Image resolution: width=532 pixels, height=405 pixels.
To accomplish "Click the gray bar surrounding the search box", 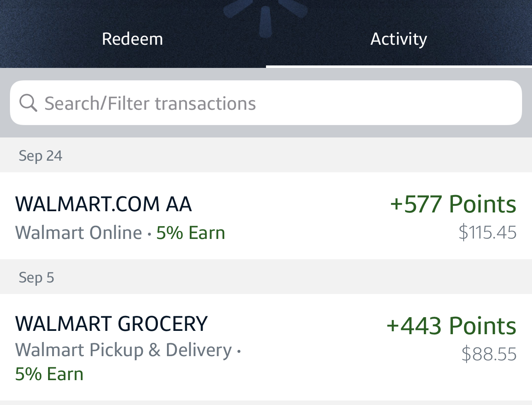I will pyautogui.click(x=265, y=131).
